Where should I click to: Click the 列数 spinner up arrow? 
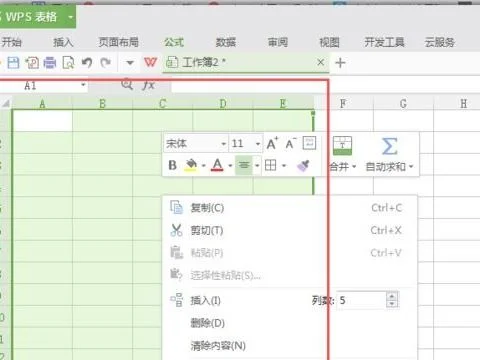pyautogui.click(x=392, y=296)
